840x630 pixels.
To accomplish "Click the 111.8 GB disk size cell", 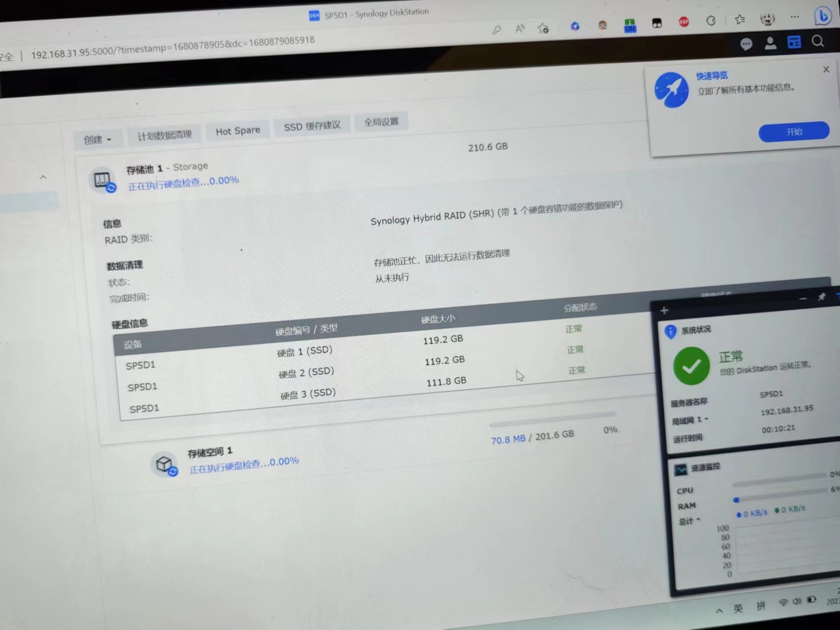I will (x=446, y=381).
